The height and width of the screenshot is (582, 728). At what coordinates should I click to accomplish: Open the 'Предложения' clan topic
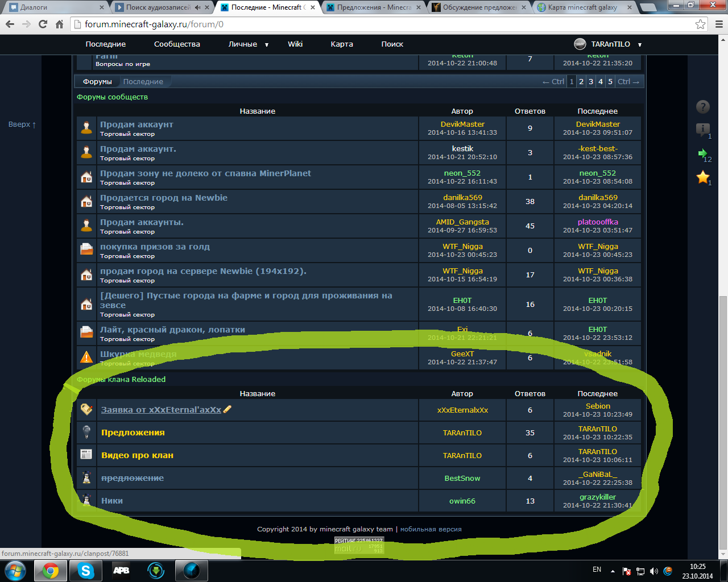[133, 433]
